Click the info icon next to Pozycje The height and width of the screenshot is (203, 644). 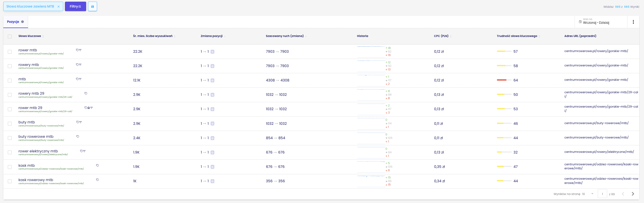click(x=22, y=22)
